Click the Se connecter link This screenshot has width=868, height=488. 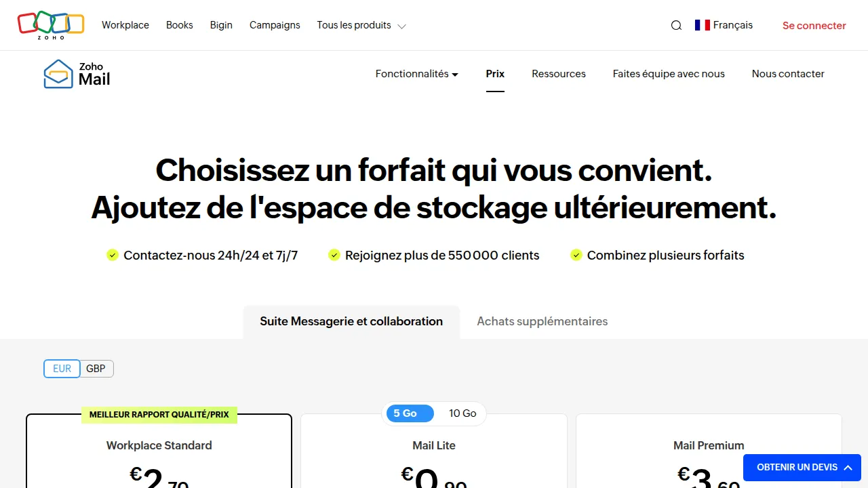point(814,26)
